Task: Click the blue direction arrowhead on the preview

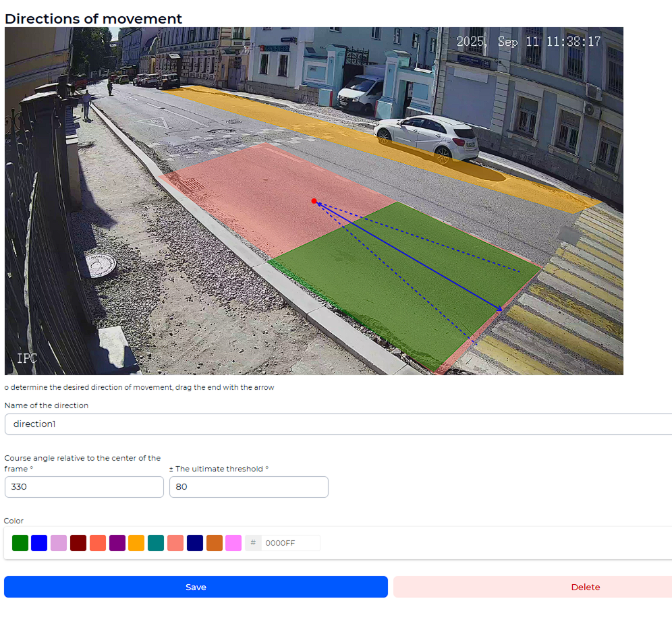Action: pyautogui.click(x=501, y=309)
